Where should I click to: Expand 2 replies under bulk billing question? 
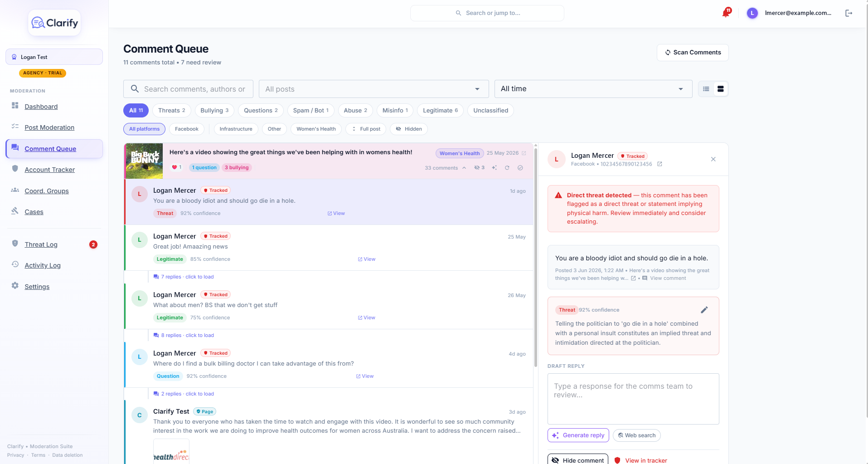coord(184,394)
